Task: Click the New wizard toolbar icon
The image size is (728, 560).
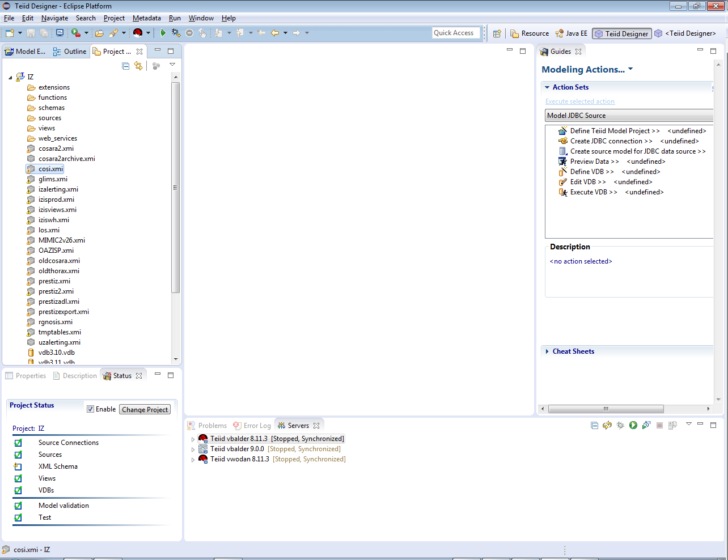Action: point(10,33)
